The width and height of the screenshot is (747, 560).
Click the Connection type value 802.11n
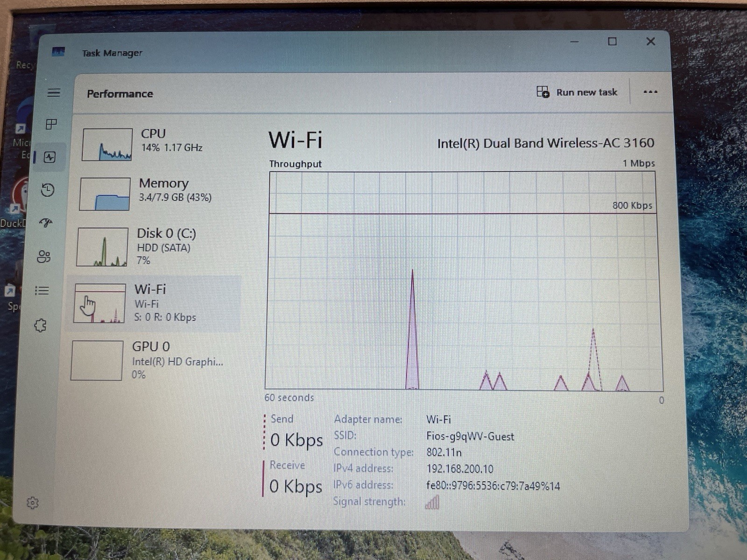point(444,452)
